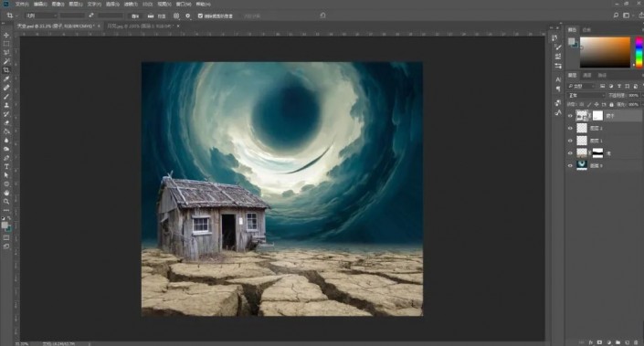Click the rainbow hue slider in Color panel
Screen dimensions: 644x346
click(639, 52)
